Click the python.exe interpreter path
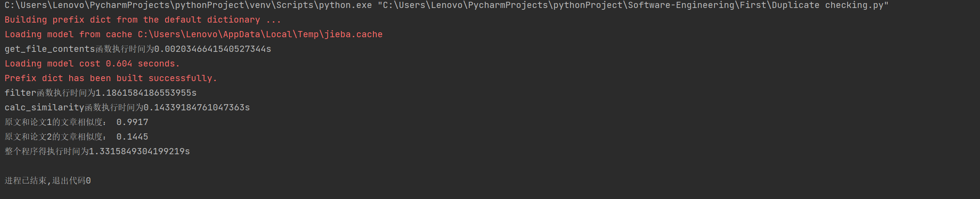Image resolution: width=980 pixels, height=199 pixels. pos(188,5)
